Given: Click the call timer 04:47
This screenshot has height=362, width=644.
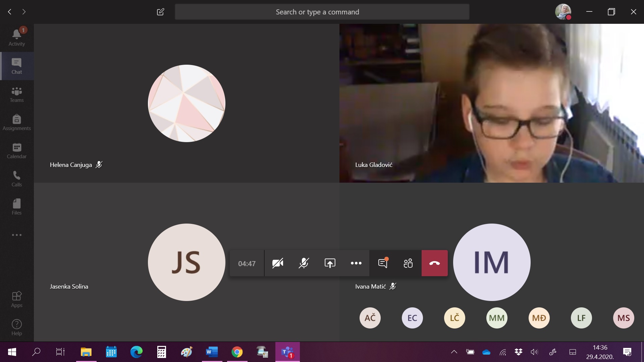Looking at the screenshot, I should 247,263.
